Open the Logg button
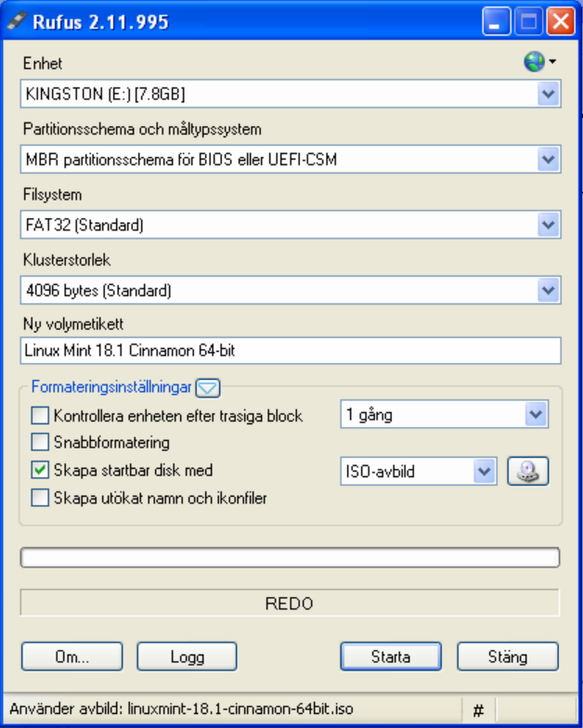 coord(188,656)
